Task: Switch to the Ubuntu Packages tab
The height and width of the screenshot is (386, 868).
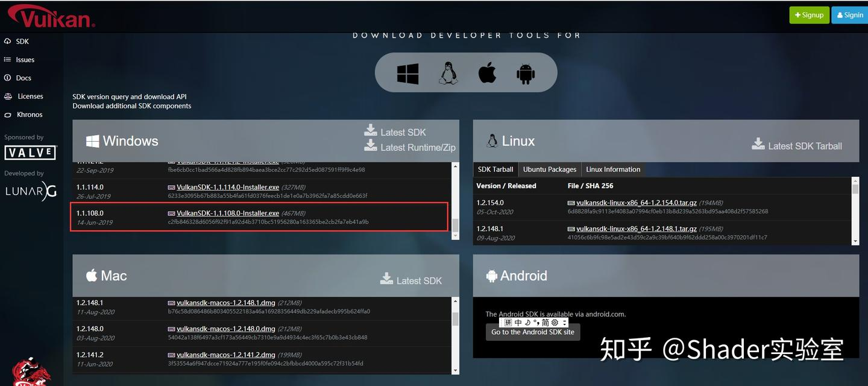Action: (550, 169)
